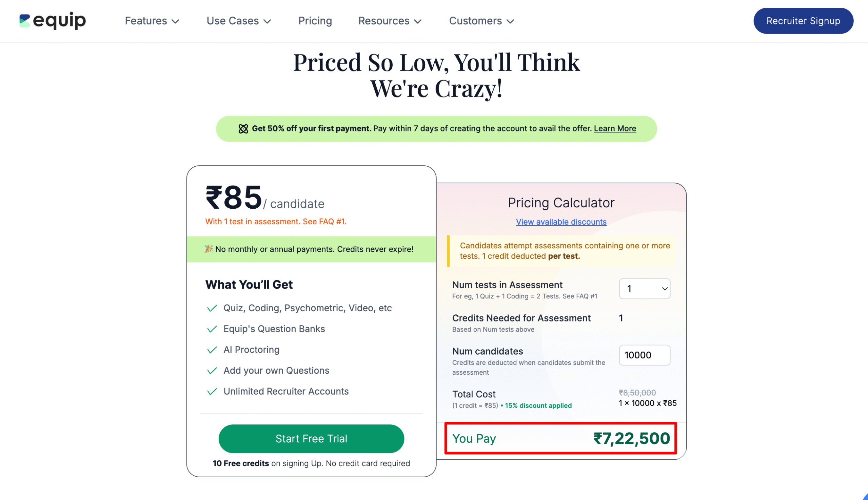Click the Num candidates input field
The height and width of the screenshot is (500, 868).
point(645,355)
